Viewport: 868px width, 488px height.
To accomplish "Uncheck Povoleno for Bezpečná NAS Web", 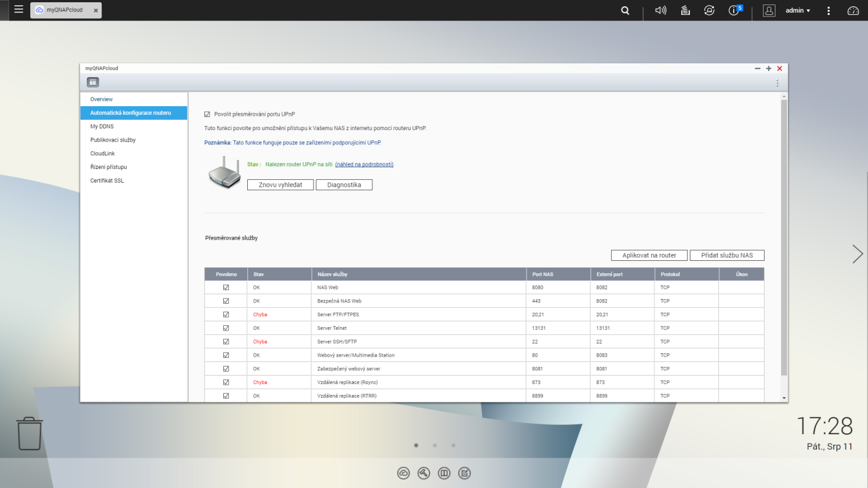I will pos(226,301).
